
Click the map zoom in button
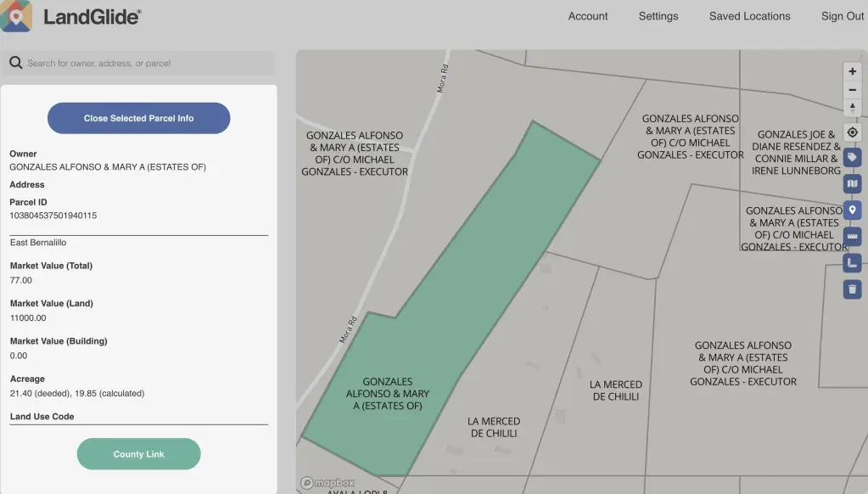click(853, 72)
